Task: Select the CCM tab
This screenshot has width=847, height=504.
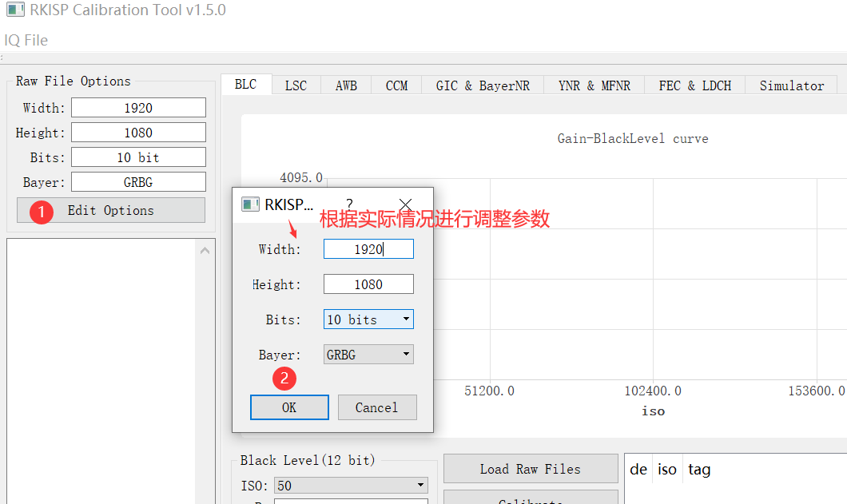Action: click(396, 85)
